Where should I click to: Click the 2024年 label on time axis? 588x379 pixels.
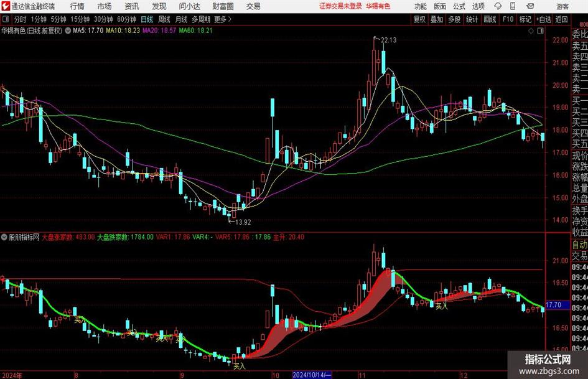point(12,375)
